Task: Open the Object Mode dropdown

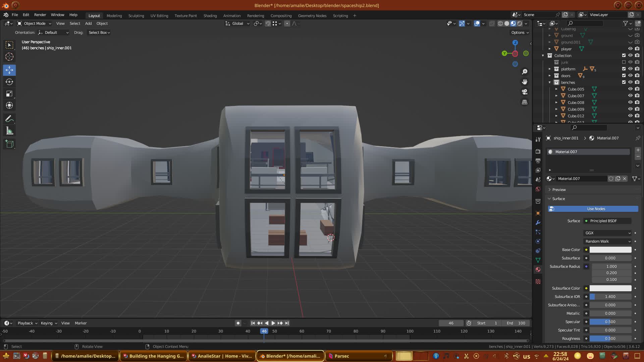Action: [x=34, y=23]
